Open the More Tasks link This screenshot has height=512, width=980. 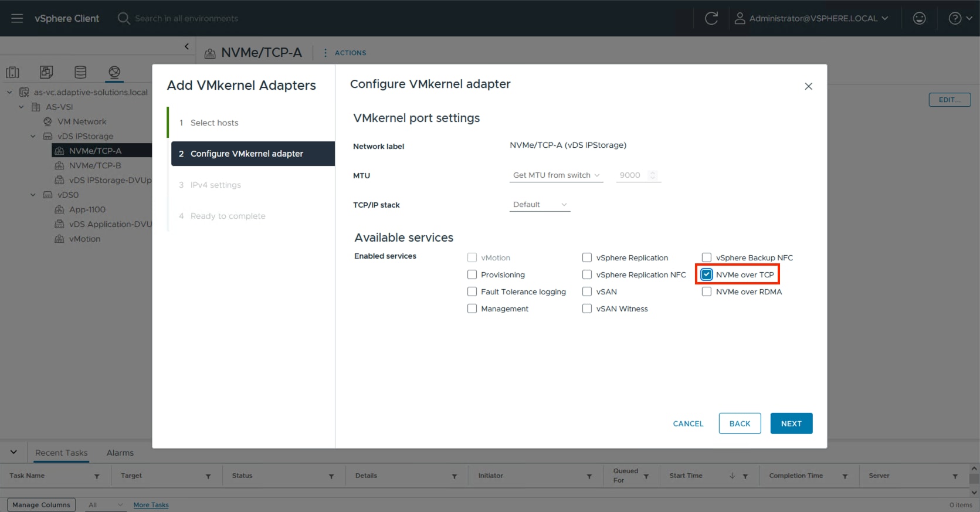point(151,505)
